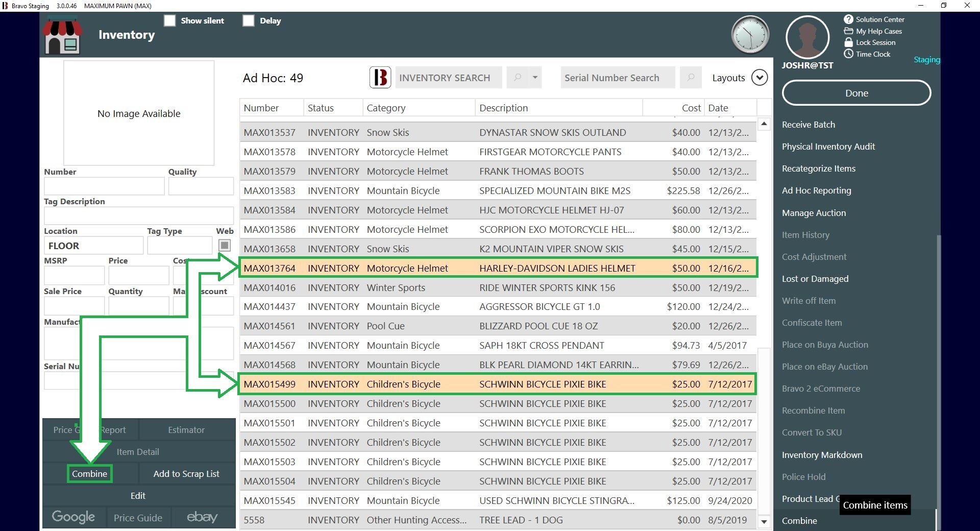Select Manage Auction menu entry
This screenshot has height=531, width=980.
pyautogui.click(x=814, y=213)
